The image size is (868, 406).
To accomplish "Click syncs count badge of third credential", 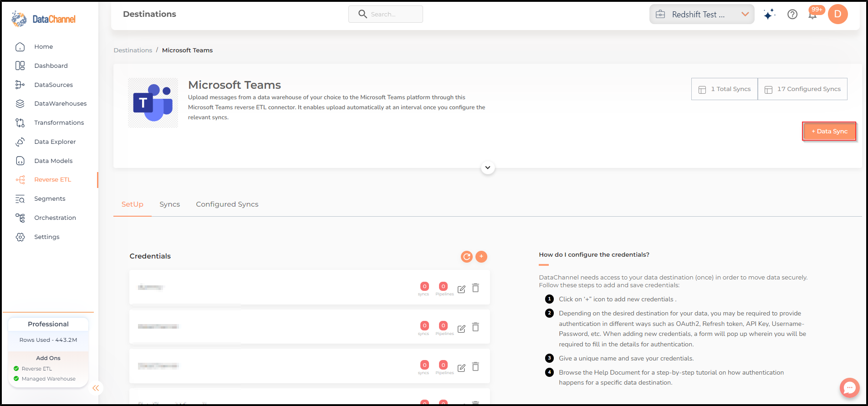I will tap(424, 365).
